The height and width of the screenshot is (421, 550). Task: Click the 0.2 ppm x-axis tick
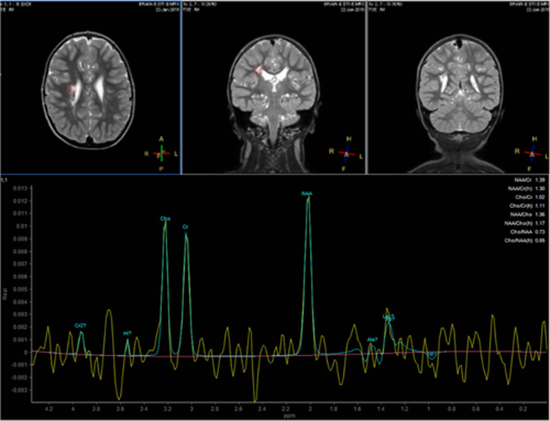[x=523, y=409]
